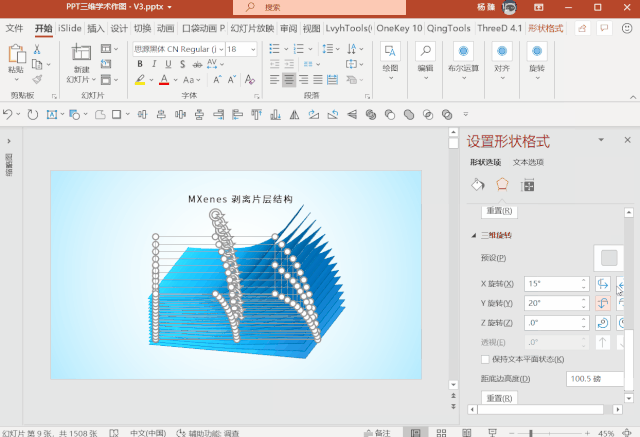Click X rotation rotate-left button
This screenshot has height=437, width=640.
[x=603, y=284]
